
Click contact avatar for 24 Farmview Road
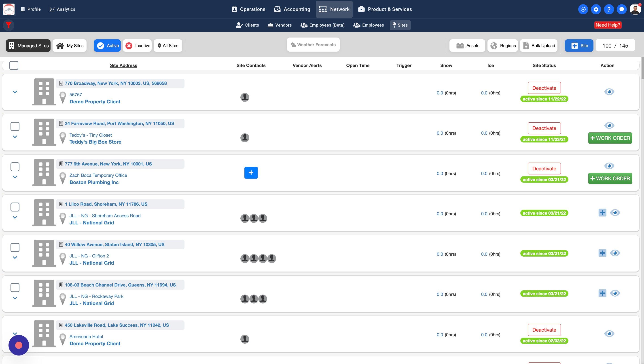click(245, 138)
